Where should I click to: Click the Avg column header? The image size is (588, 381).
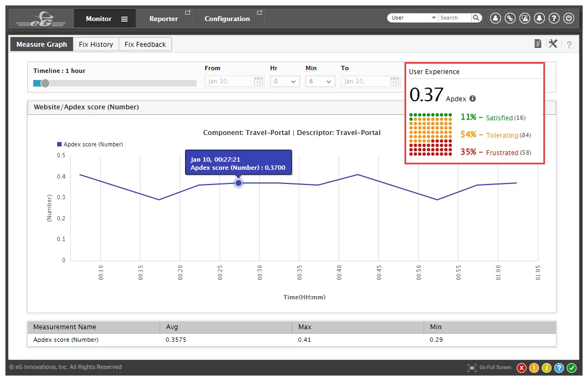pyautogui.click(x=171, y=327)
